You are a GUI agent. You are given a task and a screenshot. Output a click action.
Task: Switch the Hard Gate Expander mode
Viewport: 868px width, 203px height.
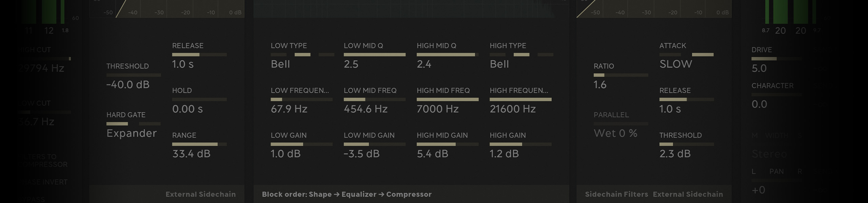pyautogui.click(x=133, y=124)
